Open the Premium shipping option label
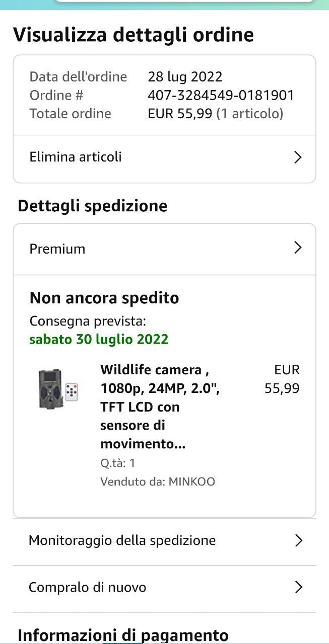Viewport: 329px width, 644px height. (57, 249)
